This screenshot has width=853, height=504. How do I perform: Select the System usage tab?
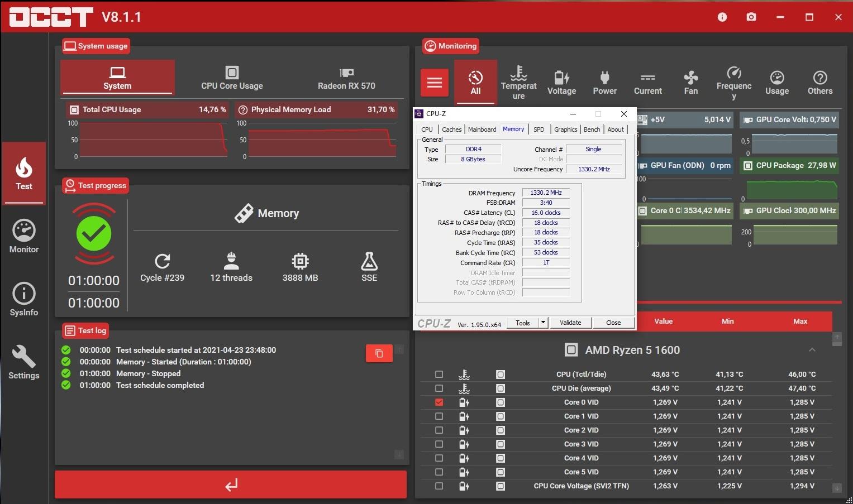tap(117, 78)
